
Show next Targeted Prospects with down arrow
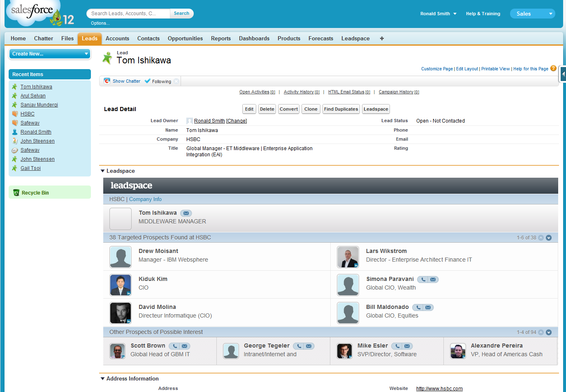(549, 238)
